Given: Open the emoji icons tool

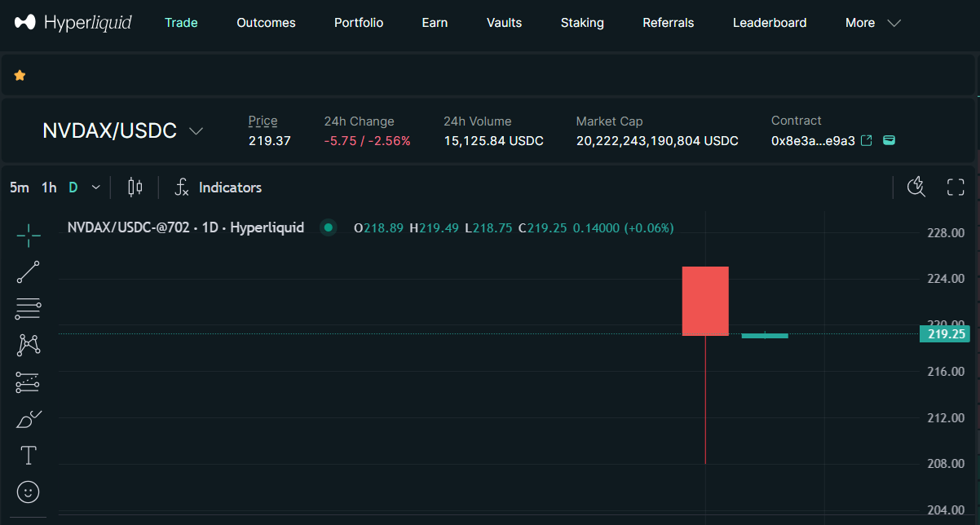Looking at the screenshot, I should pos(29,492).
